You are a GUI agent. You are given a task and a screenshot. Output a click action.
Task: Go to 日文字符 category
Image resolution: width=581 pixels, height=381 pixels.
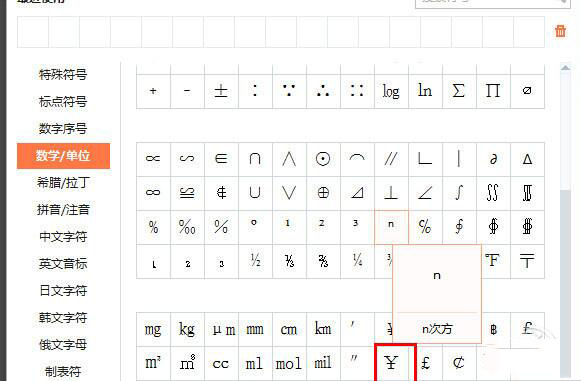pyautogui.click(x=63, y=291)
